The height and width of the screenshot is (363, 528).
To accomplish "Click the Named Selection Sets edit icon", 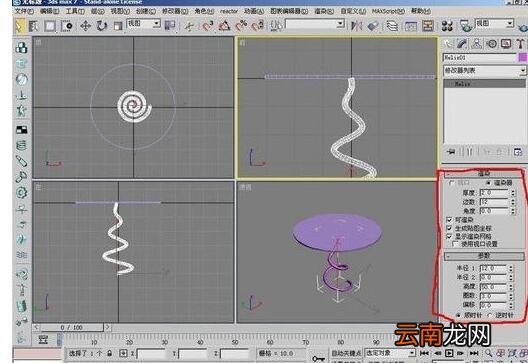I will pos(276,26).
